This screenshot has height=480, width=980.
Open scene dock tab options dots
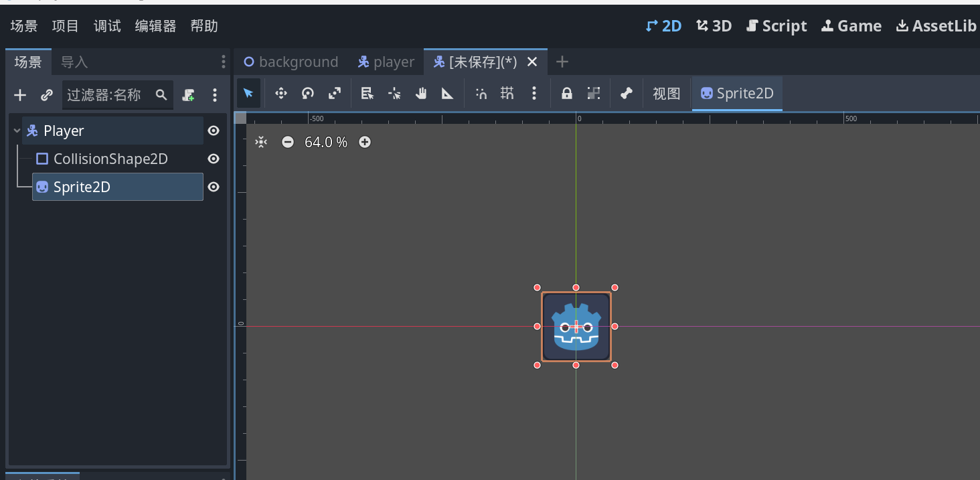(x=224, y=62)
